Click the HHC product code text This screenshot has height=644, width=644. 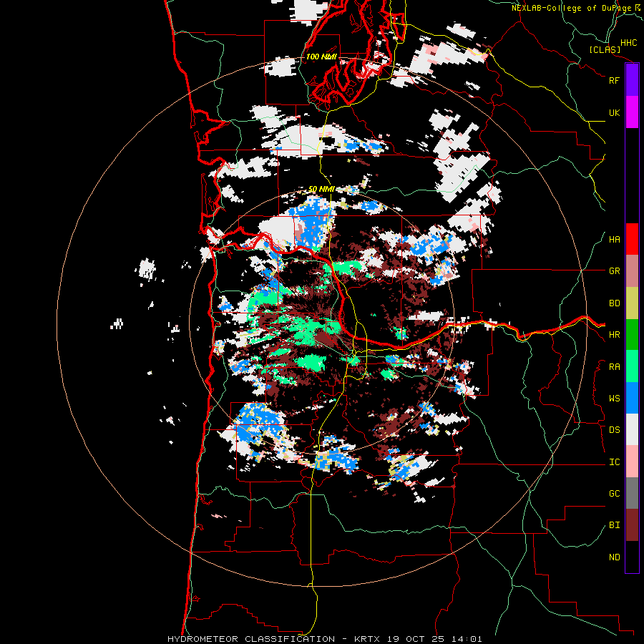pos(628,43)
